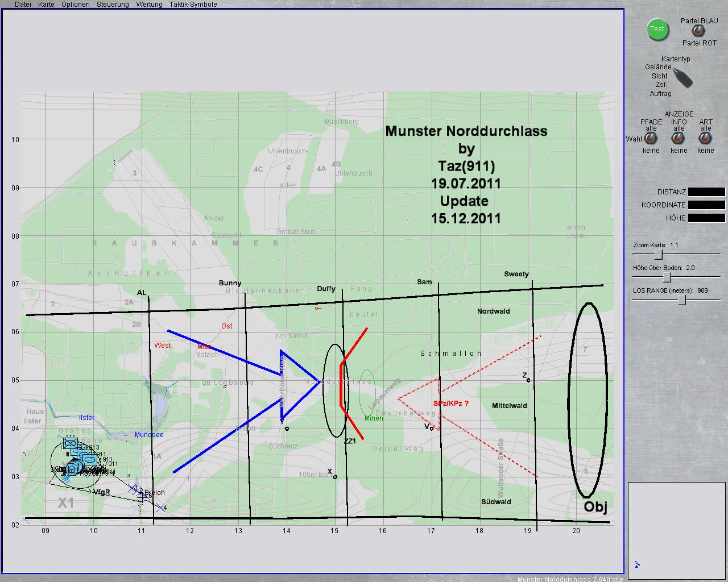Click the Höhe über Boden slider handle

click(668, 277)
